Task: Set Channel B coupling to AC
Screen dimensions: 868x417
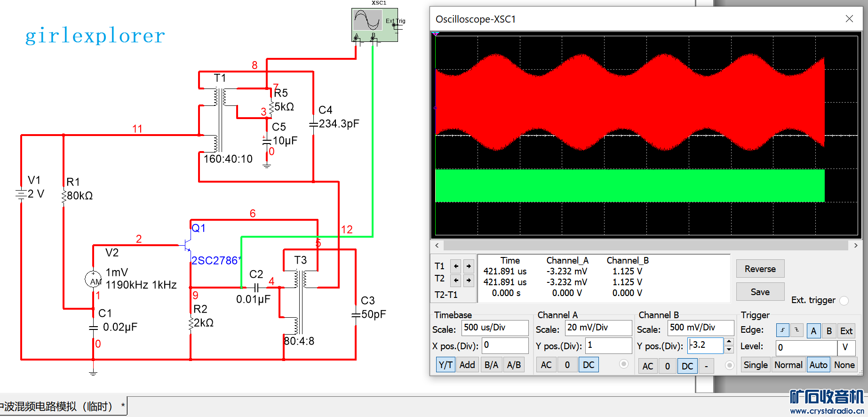Action: (648, 366)
